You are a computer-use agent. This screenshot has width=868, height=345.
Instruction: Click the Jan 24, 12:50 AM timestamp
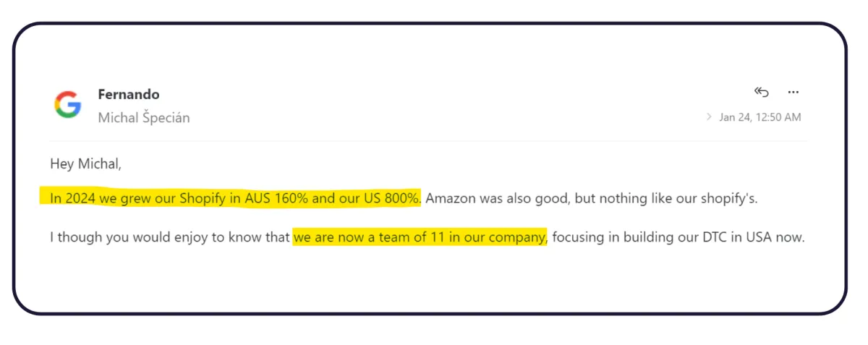(x=760, y=117)
